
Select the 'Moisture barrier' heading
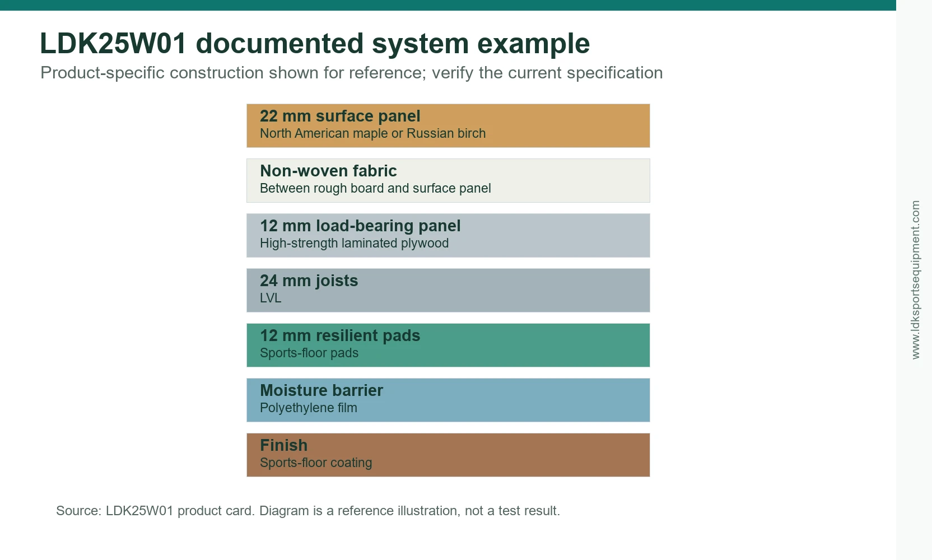tap(321, 390)
